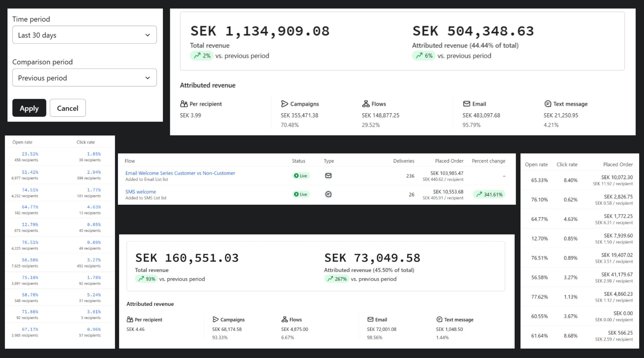Click Placed Order header in right table

coord(618,164)
